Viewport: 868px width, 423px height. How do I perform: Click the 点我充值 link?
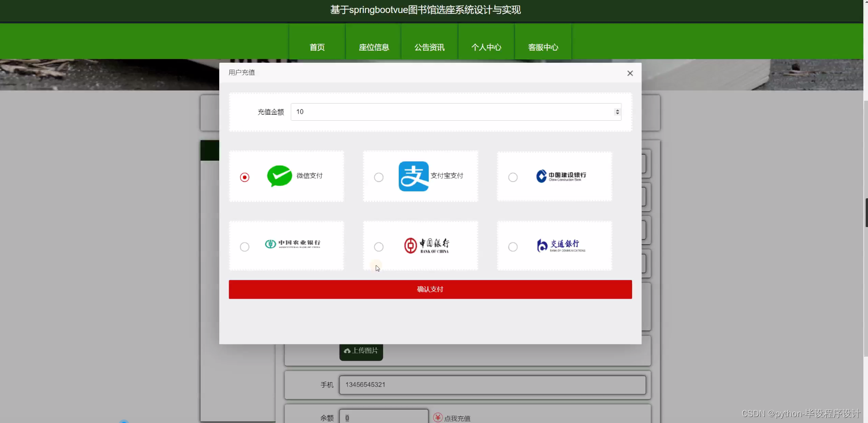[457, 417]
